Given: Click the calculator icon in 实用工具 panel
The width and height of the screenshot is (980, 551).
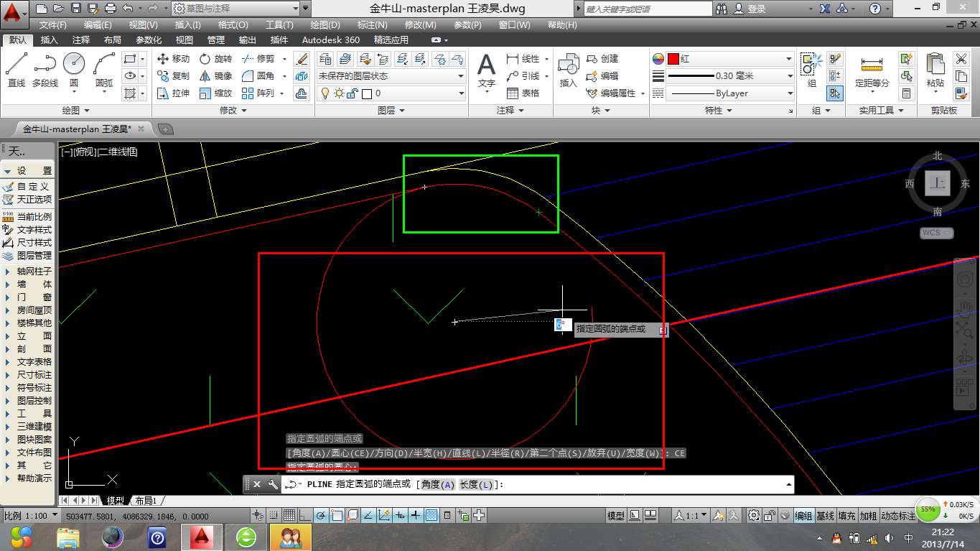Looking at the screenshot, I should (x=906, y=93).
